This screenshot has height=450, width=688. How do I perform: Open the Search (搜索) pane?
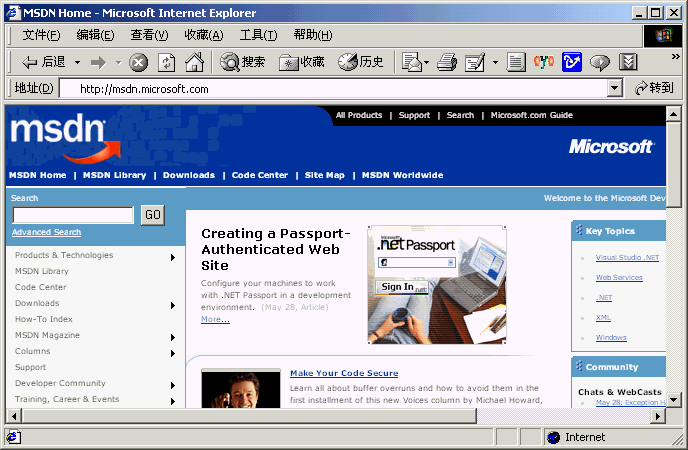(242, 62)
